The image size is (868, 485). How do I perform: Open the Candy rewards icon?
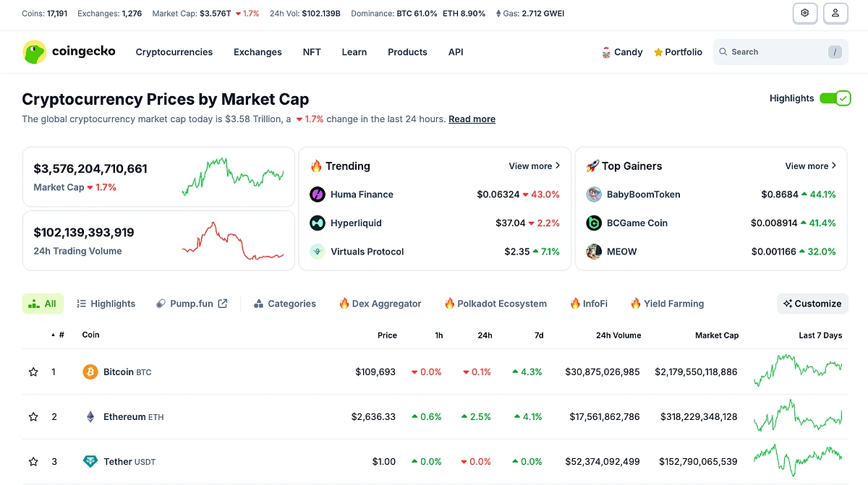tap(605, 51)
